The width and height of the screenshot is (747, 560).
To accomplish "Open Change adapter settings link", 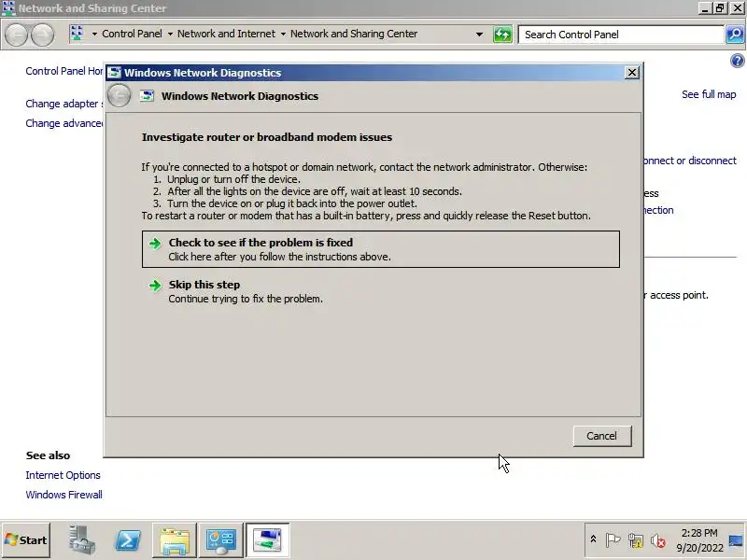I will pos(64,104).
